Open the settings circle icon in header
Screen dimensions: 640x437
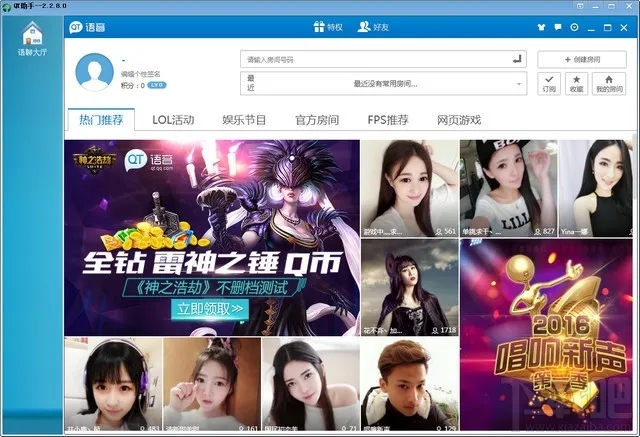click(574, 27)
